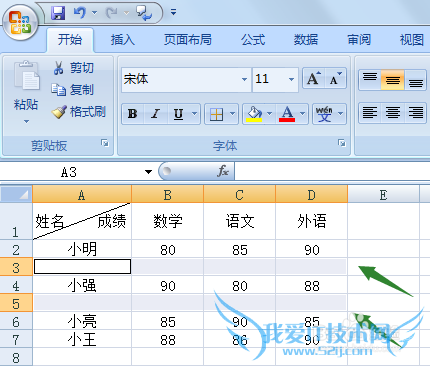Viewport: 430px width, 366px height.
Task: Open the 字体 font dialog launcher
Action: [x=341, y=143]
